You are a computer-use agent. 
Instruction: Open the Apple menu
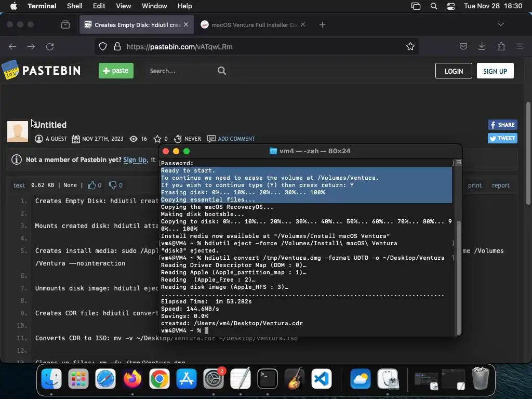pos(14,6)
